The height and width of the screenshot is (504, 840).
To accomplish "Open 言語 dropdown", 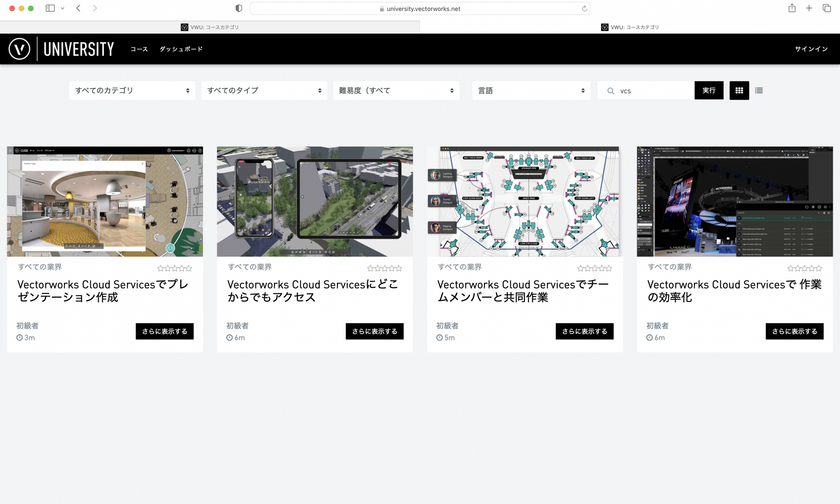I will 531,90.
